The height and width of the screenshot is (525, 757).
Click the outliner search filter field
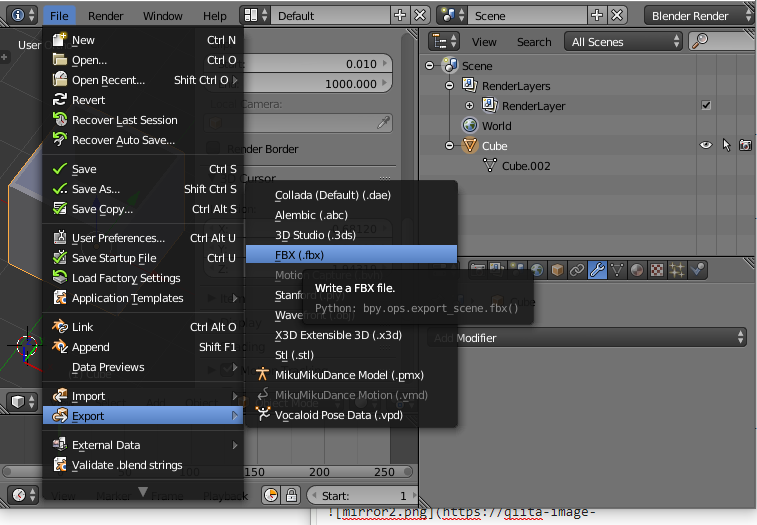[x=722, y=42]
